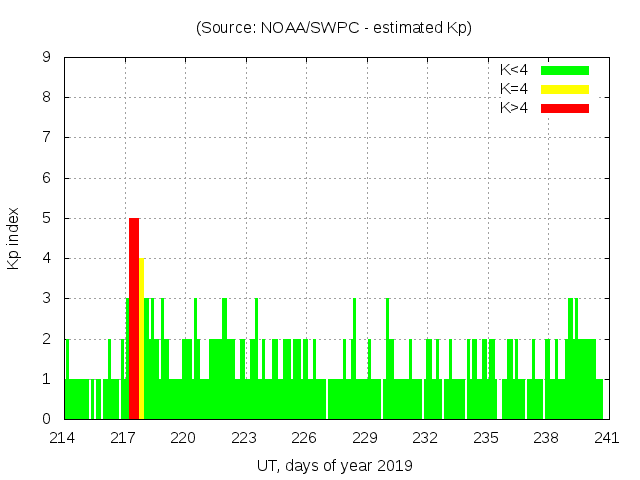The height and width of the screenshot is (480, 640).
Task: Click the red Kp 5 bar
Action: pyautogui.click(x=134, y=318)
